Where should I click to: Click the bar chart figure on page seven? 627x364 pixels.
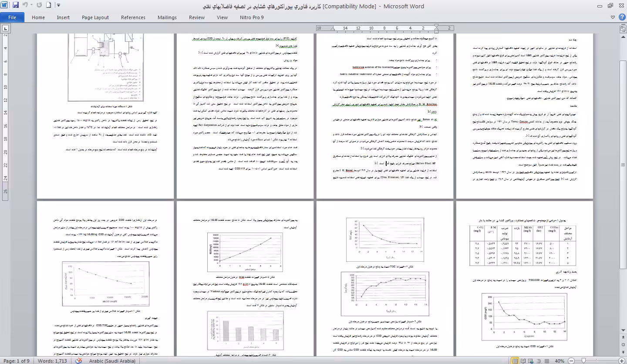tap(245, 331)
